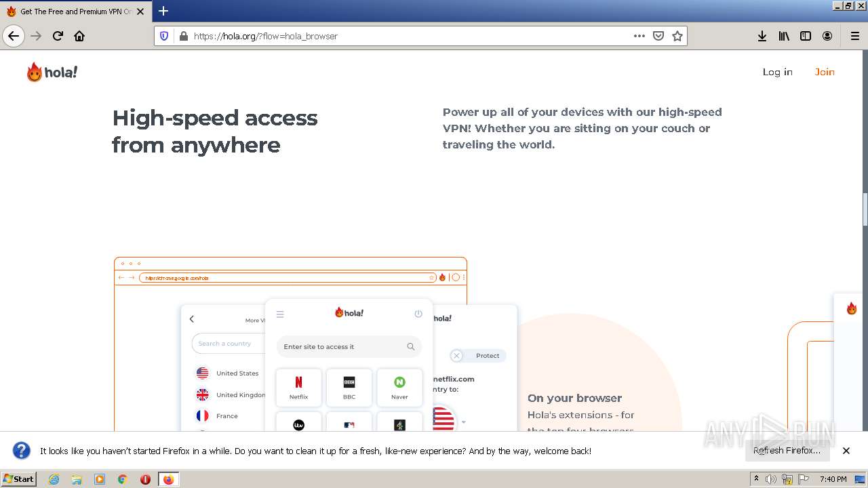Viewport: 868px width, 488px height.
Task: Open Chrome from the taskbar
Action: pos(123,479)
